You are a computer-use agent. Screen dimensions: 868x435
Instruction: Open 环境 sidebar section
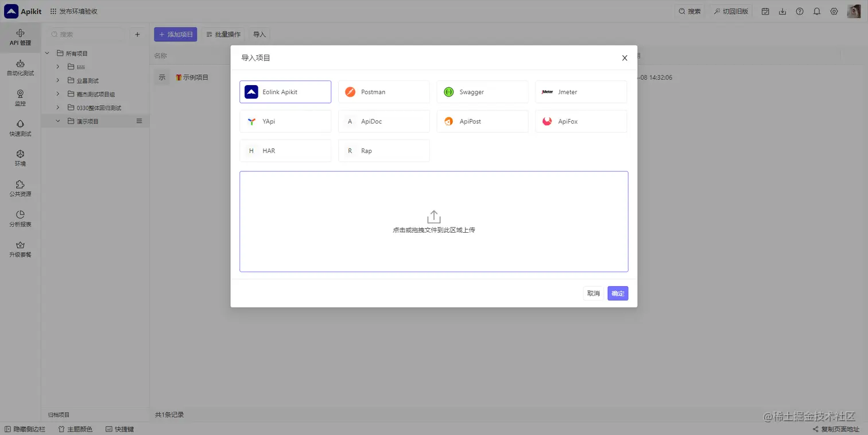coord(20,158)
